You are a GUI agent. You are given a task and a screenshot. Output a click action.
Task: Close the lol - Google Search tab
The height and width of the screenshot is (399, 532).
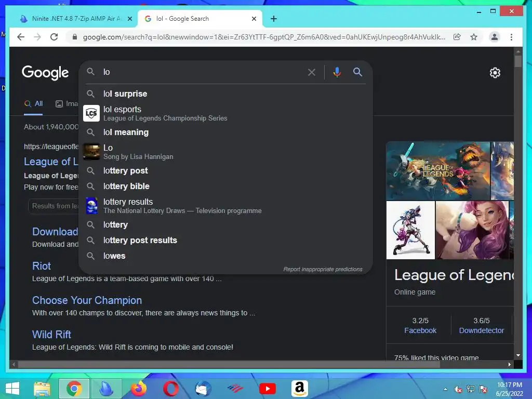click(x=254, y=19)
